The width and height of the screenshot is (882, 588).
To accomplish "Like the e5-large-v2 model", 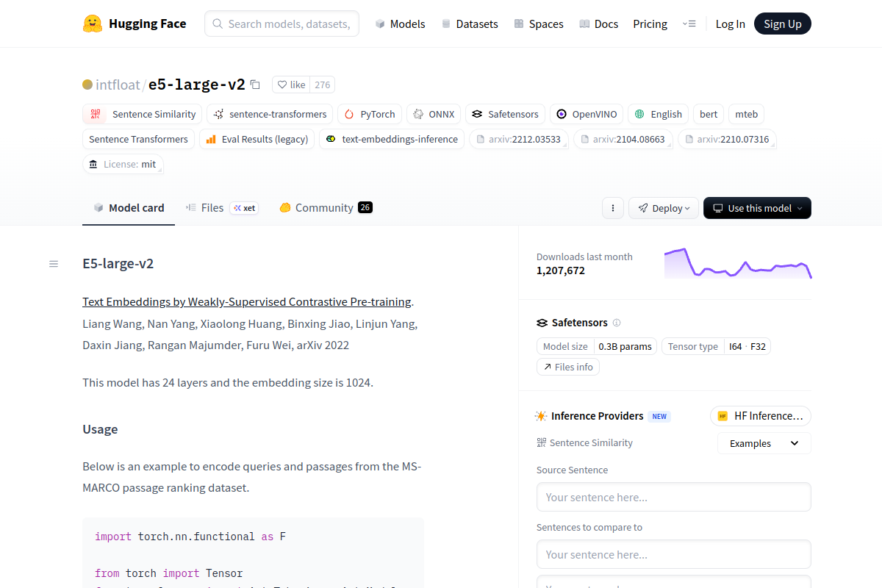I will click(292, 85).
